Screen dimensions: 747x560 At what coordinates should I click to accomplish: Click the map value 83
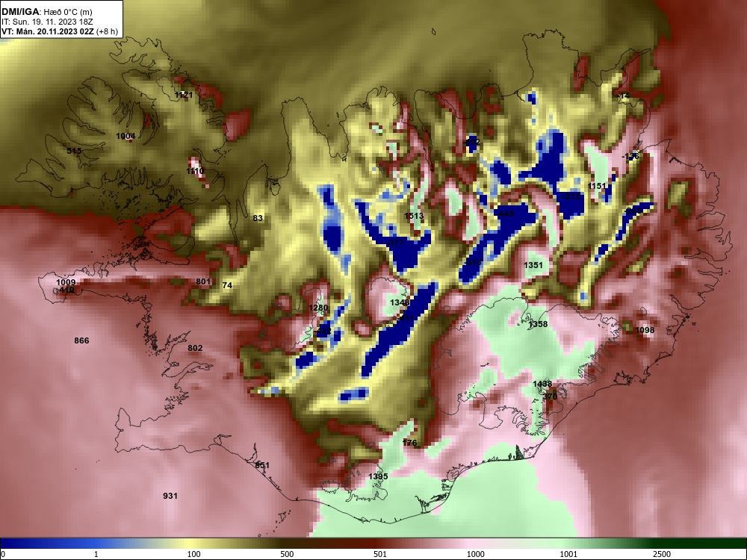(258, 218)
